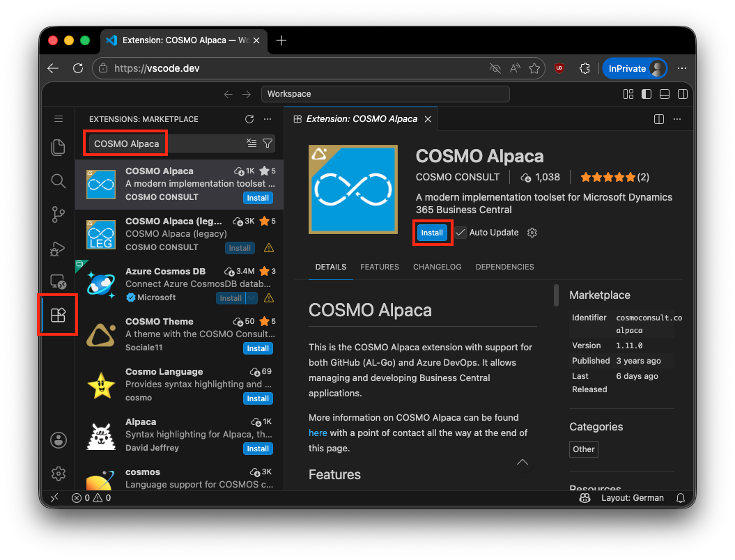Open the COSMO CONSULT publisher link
The height and width of the screenshot is (560, 735).
pyautogui.click(x=458, y=177)
